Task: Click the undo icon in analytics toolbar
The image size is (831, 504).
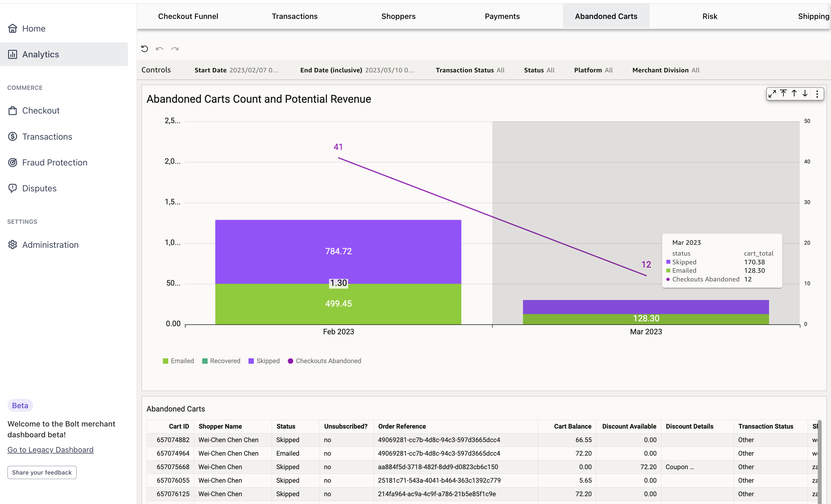Action: click(x=160, y=48)
